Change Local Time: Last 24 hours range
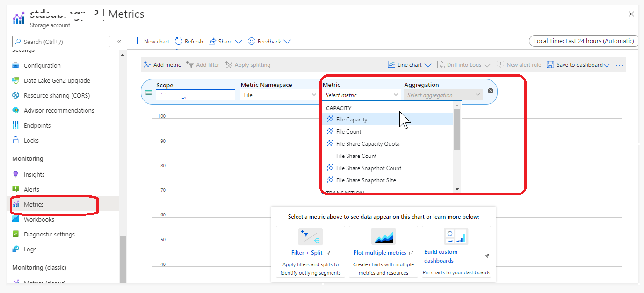Screen dimensions: 644x293 (x=583, y=41)
